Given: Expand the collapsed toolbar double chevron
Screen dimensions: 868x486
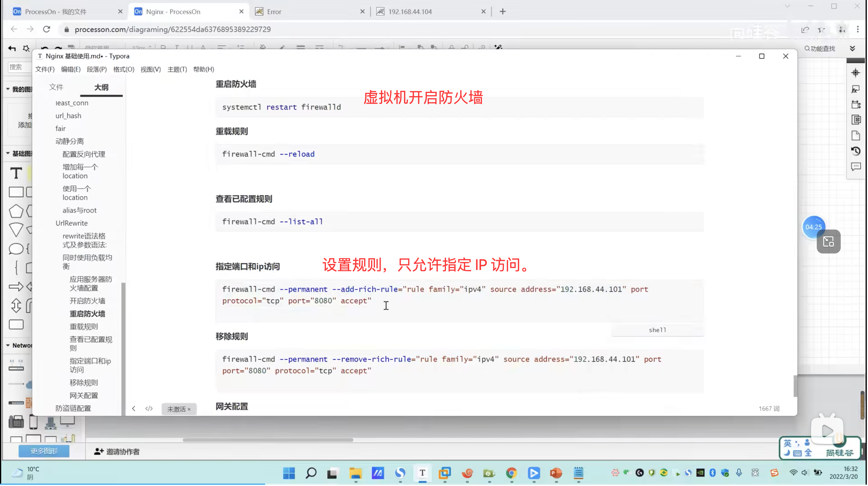Looking at the screenshot, I should [852, 49].
